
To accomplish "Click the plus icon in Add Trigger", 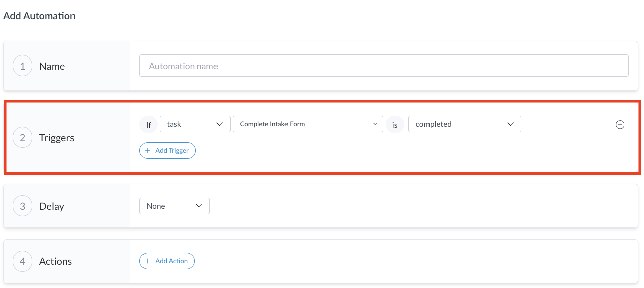I will pyautogui.click(x=148, y=151).
